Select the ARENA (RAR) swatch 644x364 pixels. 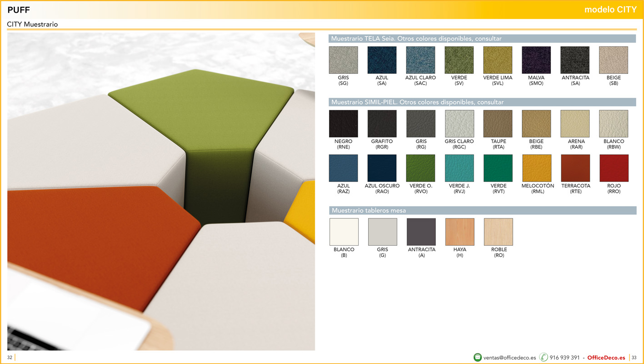tap(575, 124)
